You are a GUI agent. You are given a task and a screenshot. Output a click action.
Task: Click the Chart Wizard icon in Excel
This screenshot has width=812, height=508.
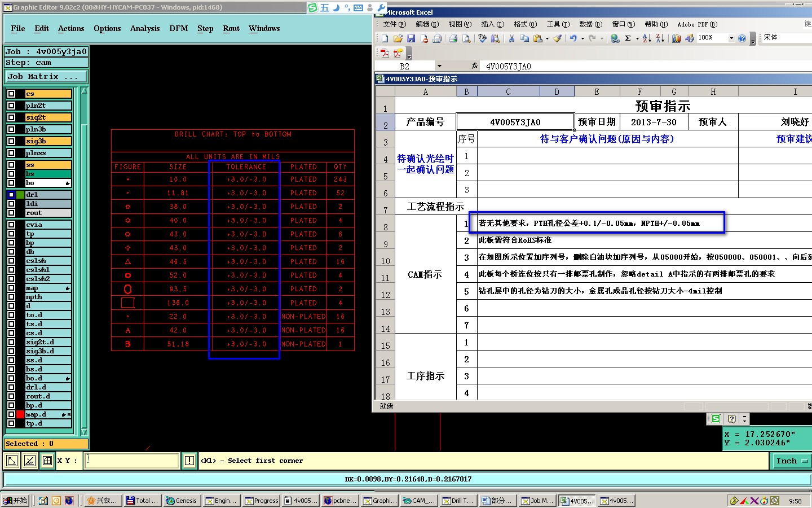[x=676, y=38]
